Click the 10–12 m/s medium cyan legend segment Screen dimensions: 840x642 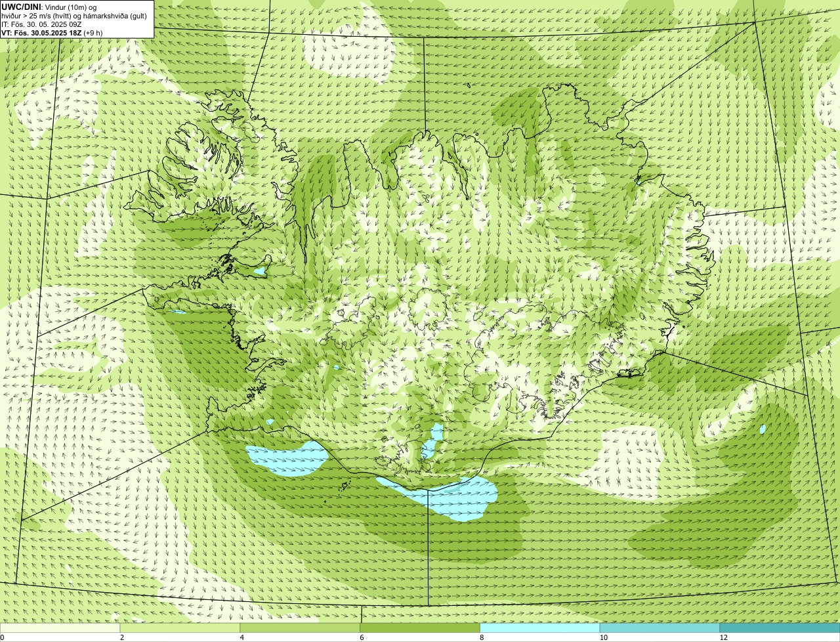660,628
